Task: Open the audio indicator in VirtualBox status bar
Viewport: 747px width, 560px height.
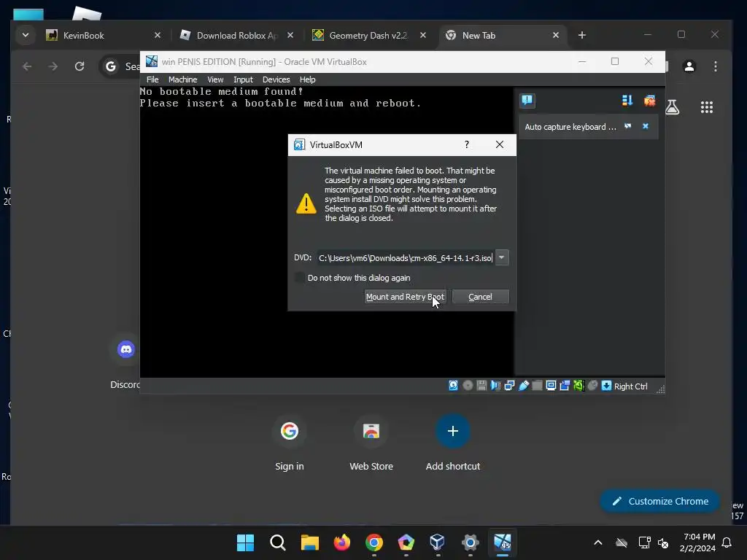Action: 495,386
